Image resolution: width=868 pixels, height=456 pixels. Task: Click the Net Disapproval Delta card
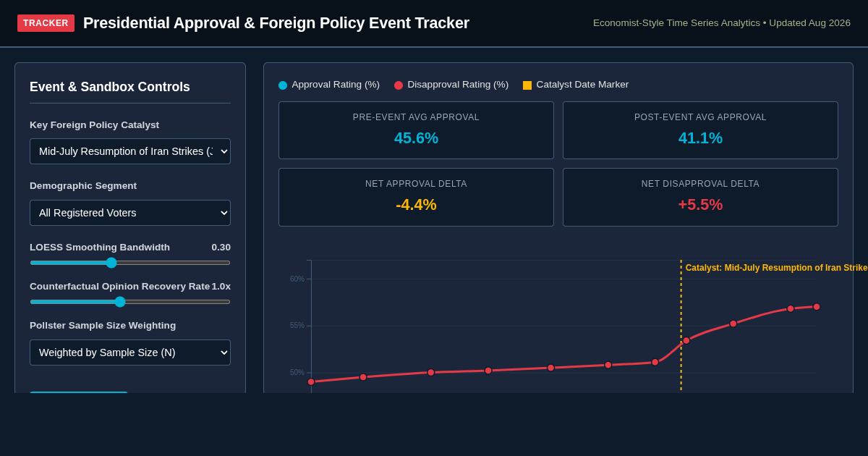(x=700, y=198)
